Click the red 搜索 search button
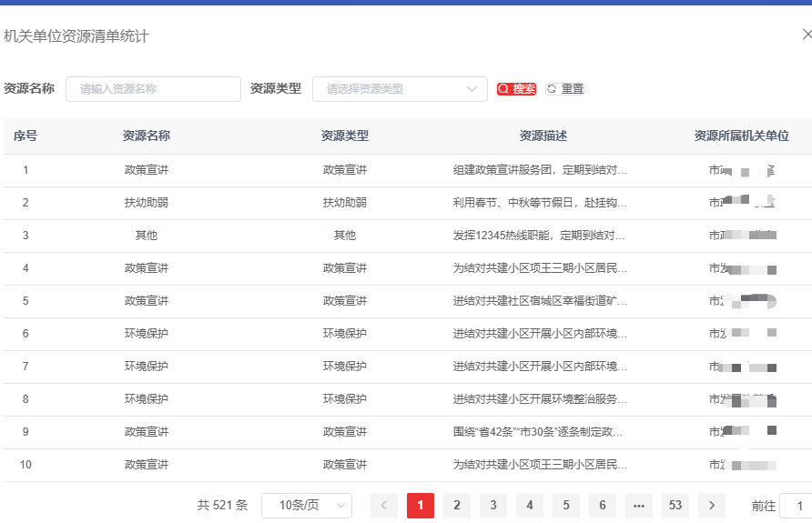 (516, 89)
